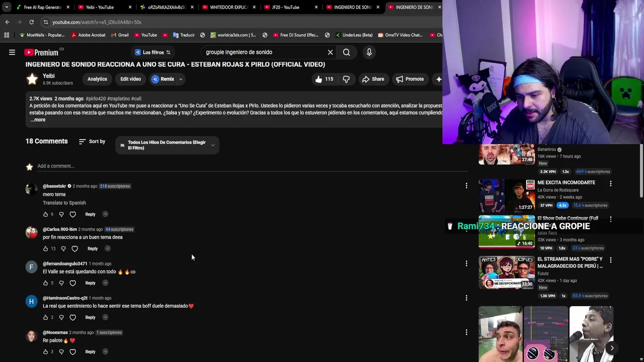Screen dimensions: 644x362
Task: Open Adobe Acrobat bookmark
Action: [x=88, y=35]
